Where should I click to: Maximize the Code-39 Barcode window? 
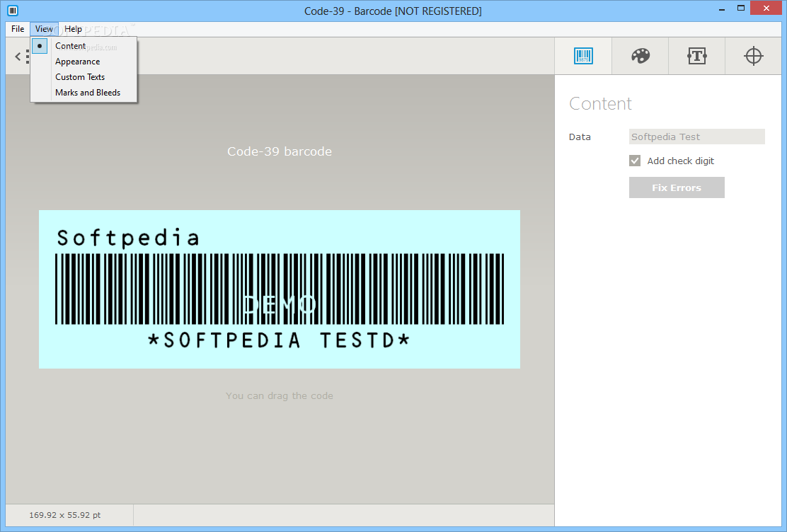(x=741, y=8)
